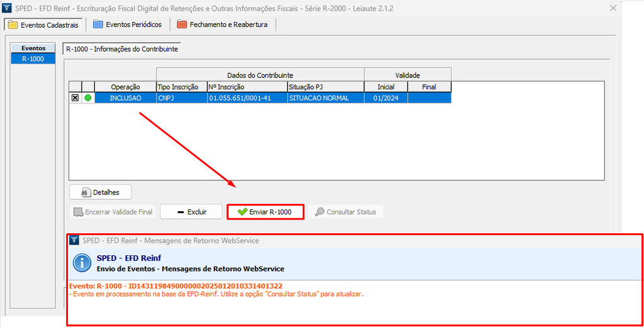Viewport: 644px width, 327px height.
Task: Click the SPED application icon in title bar
Action: (7, 8)
